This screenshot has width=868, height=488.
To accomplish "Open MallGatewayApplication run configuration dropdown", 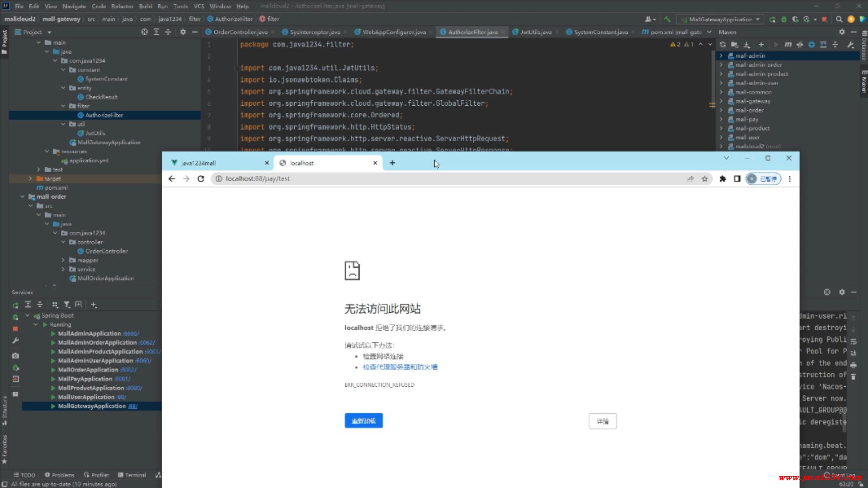I will [x=720, y=19].
